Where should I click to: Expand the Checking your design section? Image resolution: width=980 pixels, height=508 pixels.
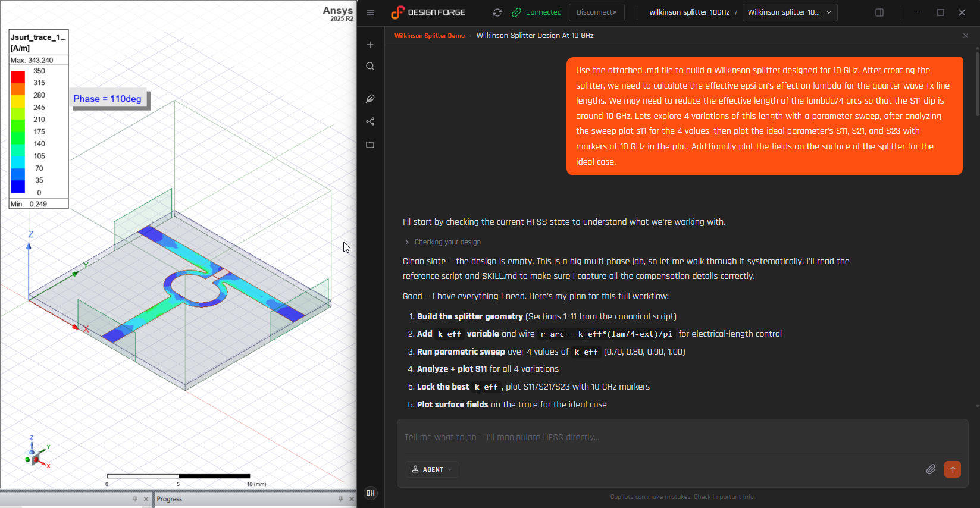coord(443,242)
